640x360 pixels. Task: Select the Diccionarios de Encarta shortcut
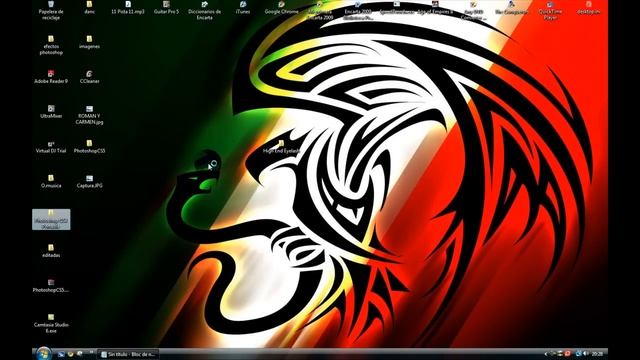204,10
